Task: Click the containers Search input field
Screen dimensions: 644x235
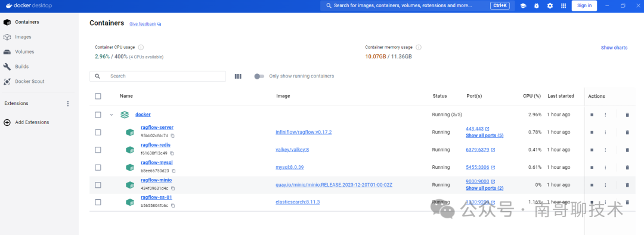Action: [157, 76]
